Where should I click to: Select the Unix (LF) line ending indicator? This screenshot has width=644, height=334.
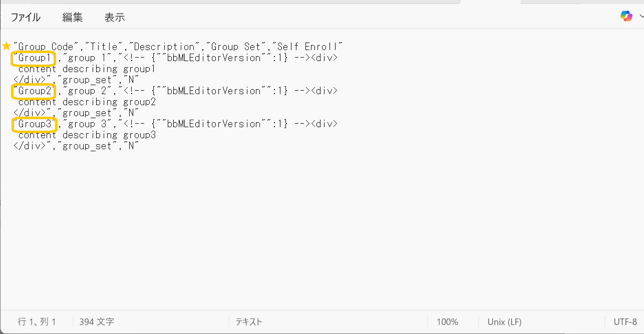pyautogui.click(x=504, y=322)
